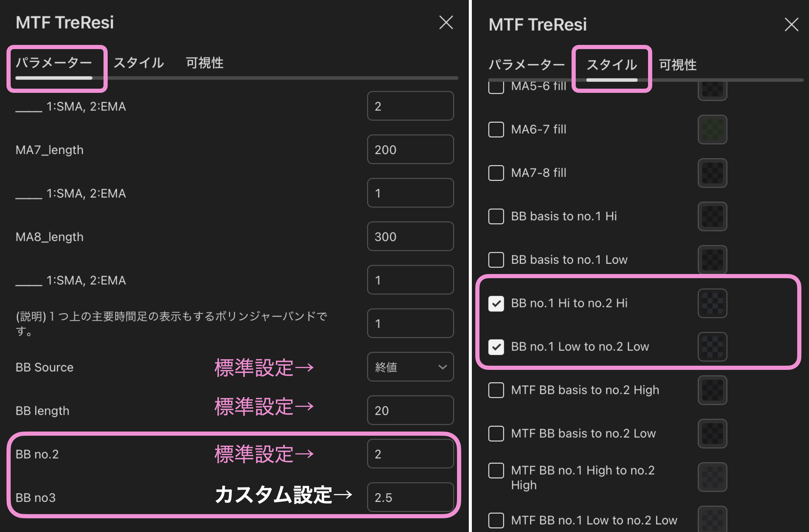Close the right MTF TreResi dialog
The image size is (809, 532).
coord(791,25)
